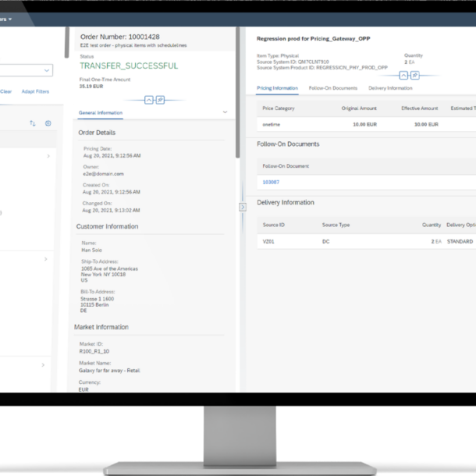Viewport: 476px width, 476px height.
Task: Switch to the Follow-On Documents tab
Action: click(333, 88)
